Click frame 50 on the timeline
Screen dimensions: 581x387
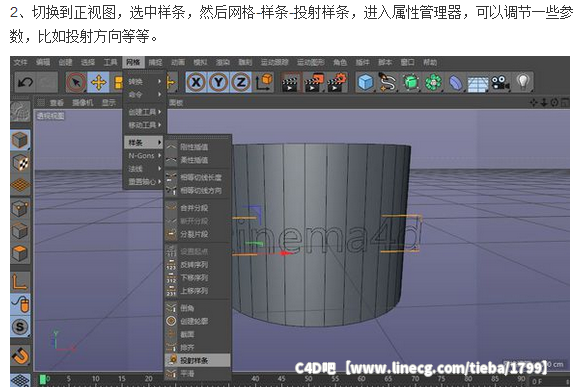(308, 379)
